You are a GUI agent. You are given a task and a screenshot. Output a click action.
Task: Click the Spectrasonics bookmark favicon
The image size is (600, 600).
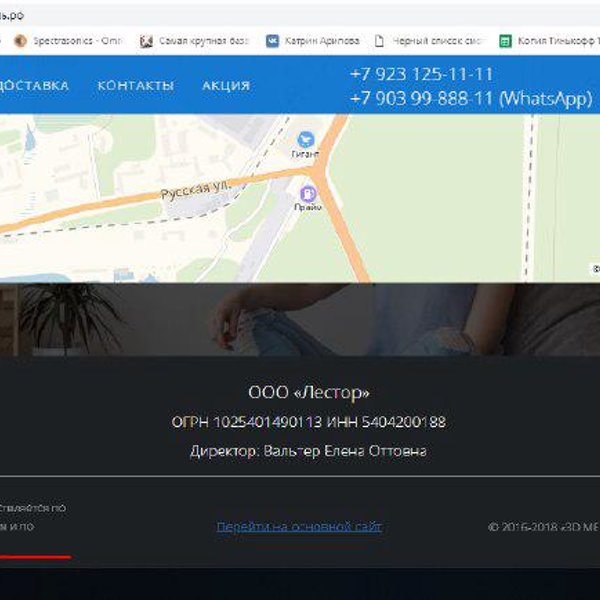20,41
